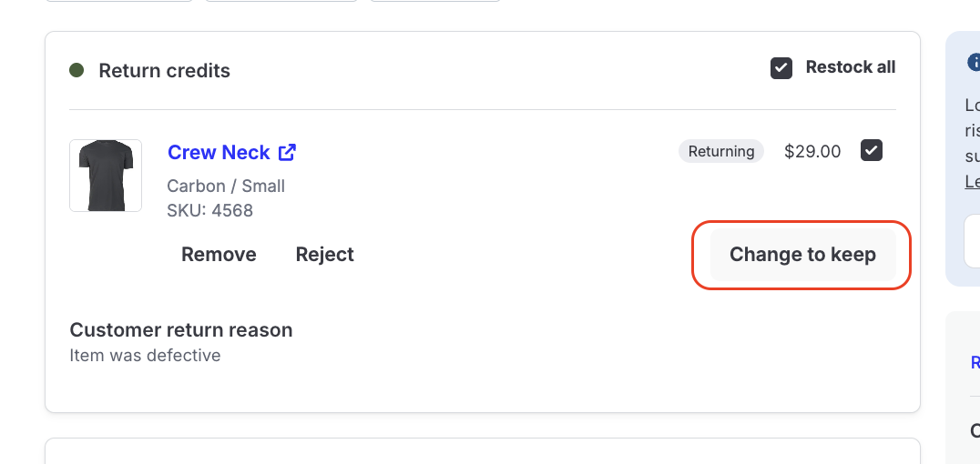
Task: Click the Carbon / Small variant text
Action: click(226, 187)
